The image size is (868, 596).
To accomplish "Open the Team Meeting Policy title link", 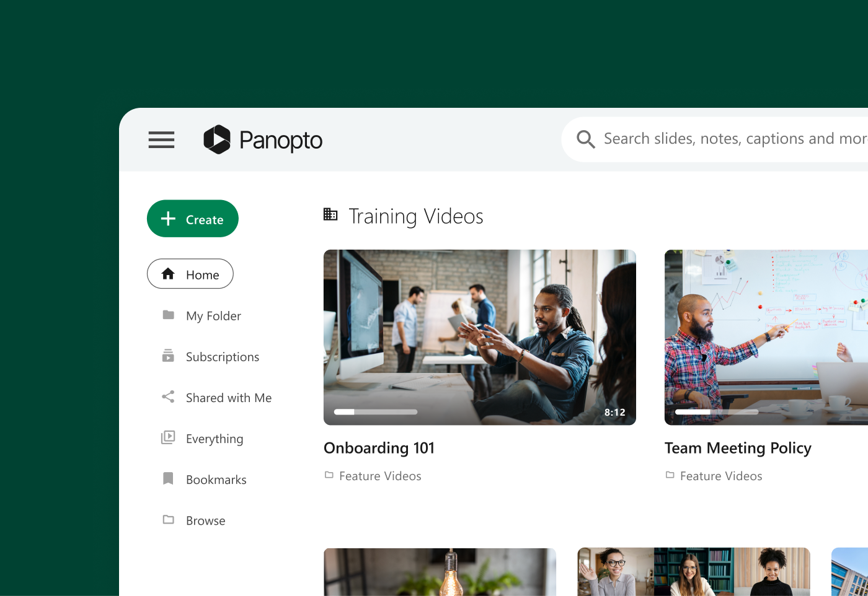I will pos(738,448).
